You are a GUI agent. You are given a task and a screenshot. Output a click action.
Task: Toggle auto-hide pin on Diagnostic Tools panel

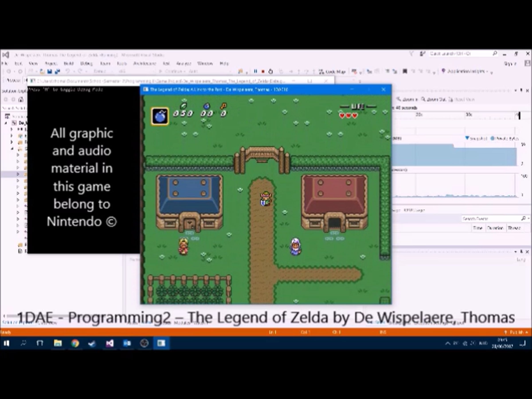[521, 90]
